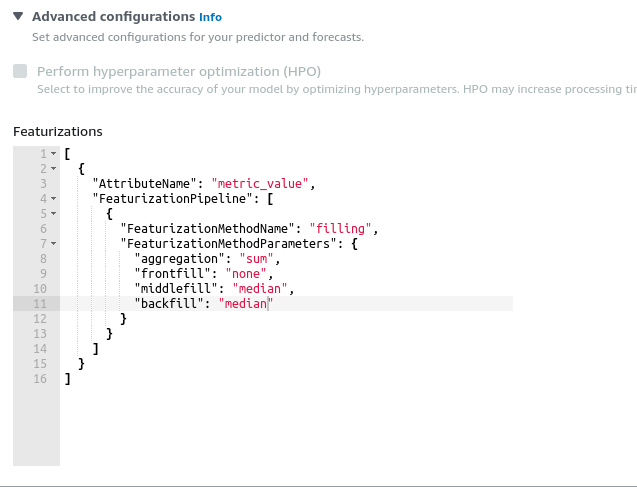Click line number 11 in the gutter

tap(41, 304)
